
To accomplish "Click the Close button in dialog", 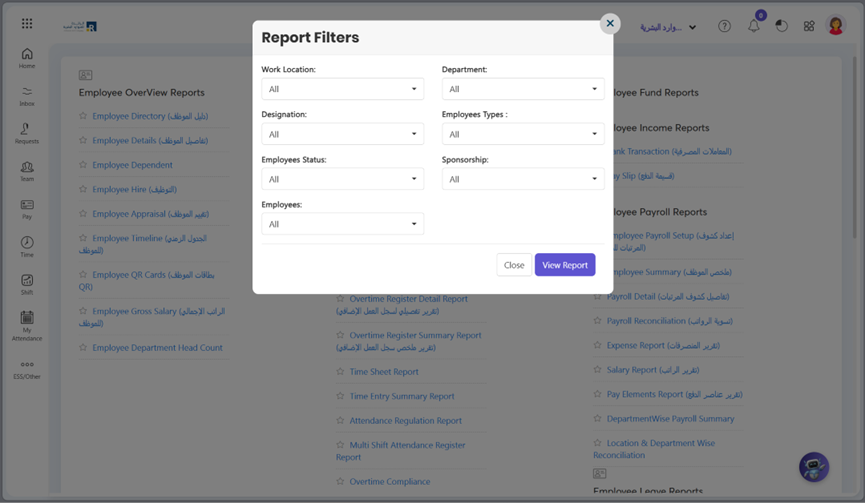I will tap(514, 265).
